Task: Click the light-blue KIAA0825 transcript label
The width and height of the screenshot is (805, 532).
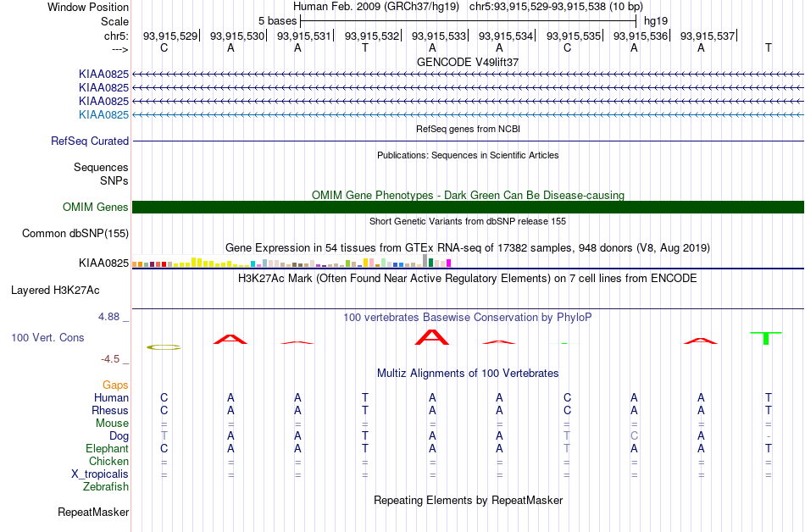Action: point(103,114)
